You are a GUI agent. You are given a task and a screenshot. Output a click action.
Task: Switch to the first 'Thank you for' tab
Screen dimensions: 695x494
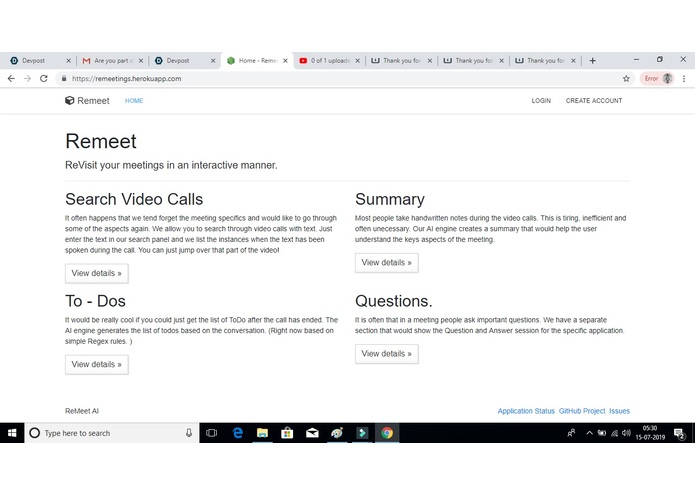400,61
